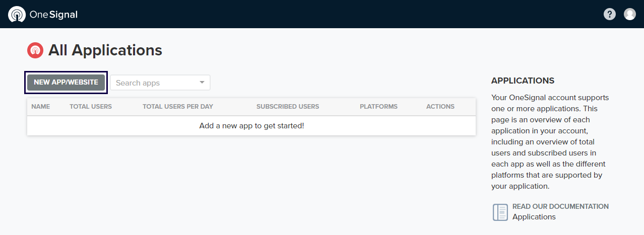Click the 'Add a new app' table row
The height and width of the screenshot is (235, 644).
(x=251, y=126)
